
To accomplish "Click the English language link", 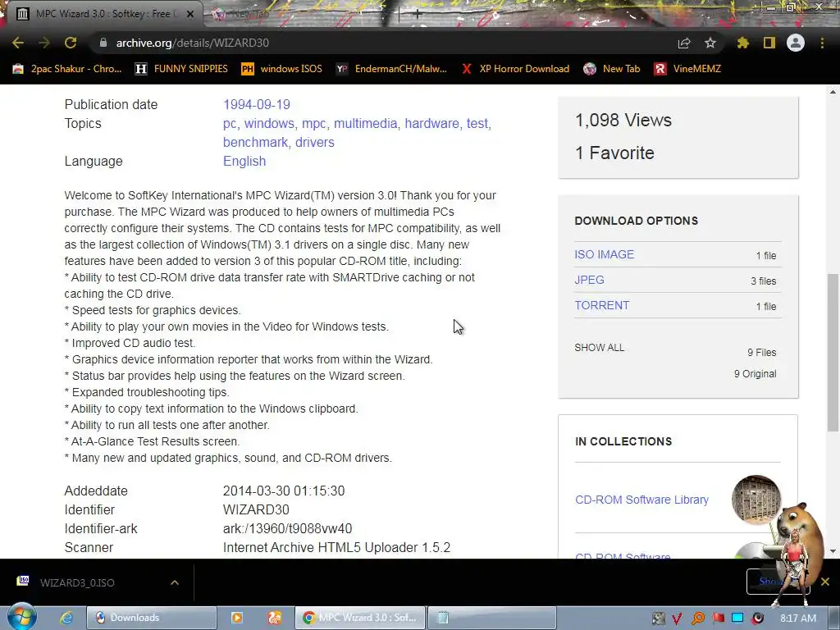I will (x=244, y=162).
